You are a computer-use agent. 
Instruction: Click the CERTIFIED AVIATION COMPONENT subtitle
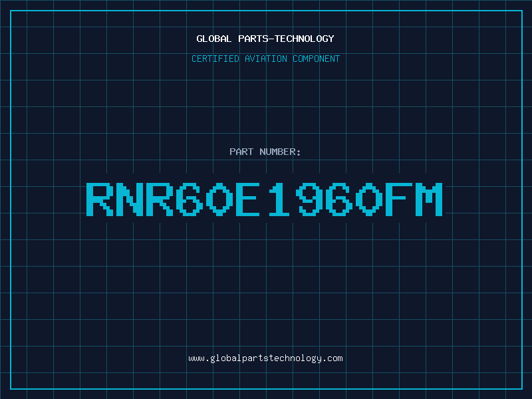(265, 59)
